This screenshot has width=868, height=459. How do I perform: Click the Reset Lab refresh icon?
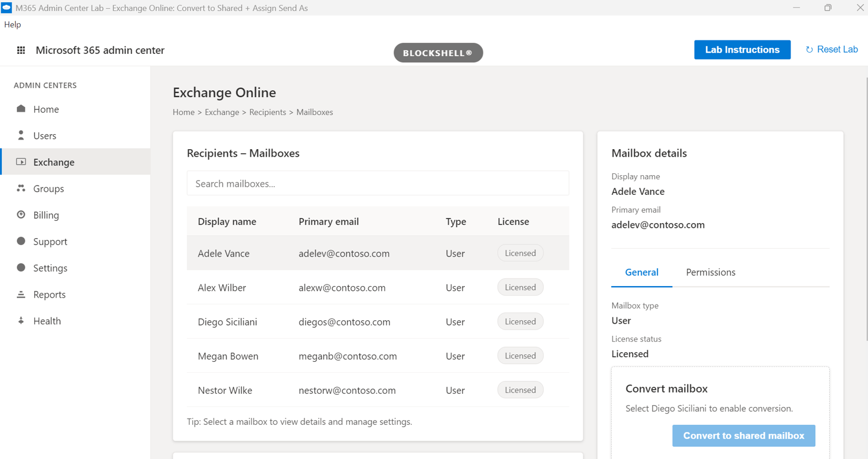click(810, 50)
